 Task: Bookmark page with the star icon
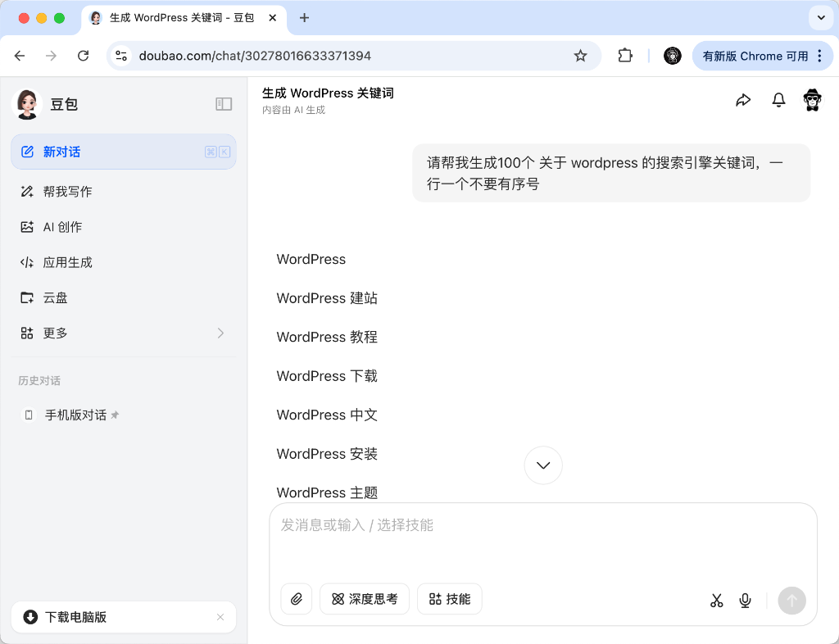580,56
